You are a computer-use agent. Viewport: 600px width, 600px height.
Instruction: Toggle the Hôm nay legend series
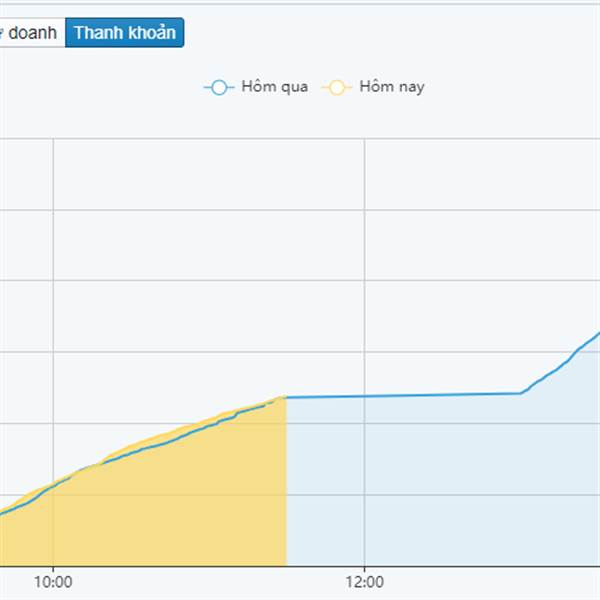(373, 87)
